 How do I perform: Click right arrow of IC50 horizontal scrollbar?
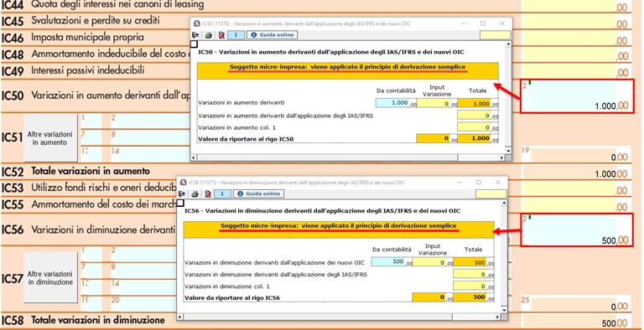[x=502, y=157]
